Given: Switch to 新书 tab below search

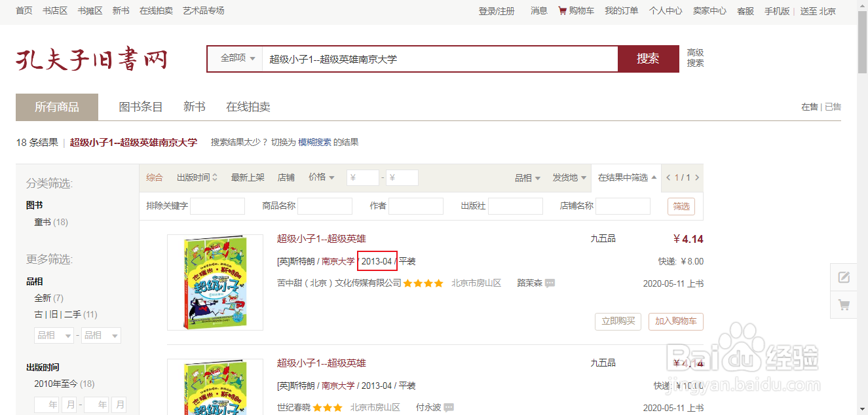Looking at the screenshot, I should [194, 107].
